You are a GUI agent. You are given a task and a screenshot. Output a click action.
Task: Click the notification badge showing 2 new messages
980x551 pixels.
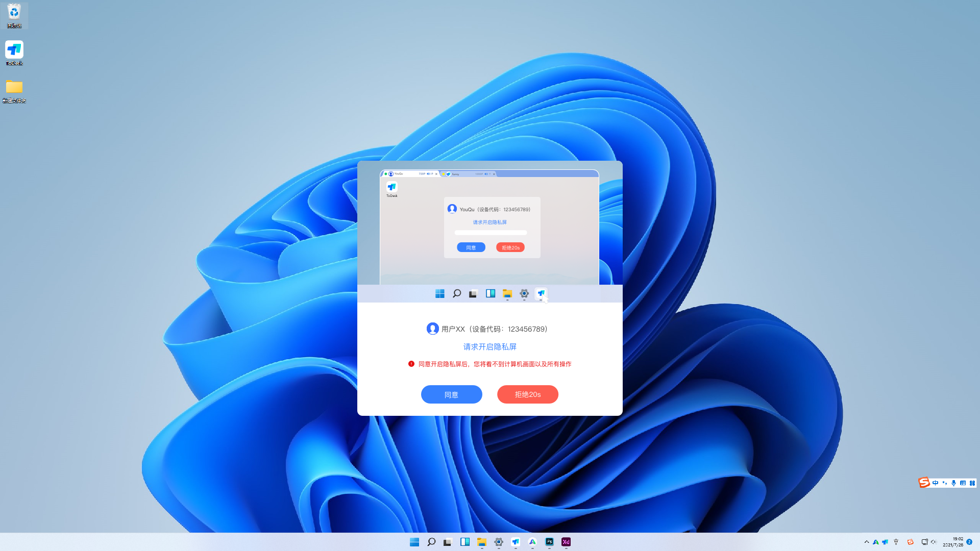click(969, 542)
